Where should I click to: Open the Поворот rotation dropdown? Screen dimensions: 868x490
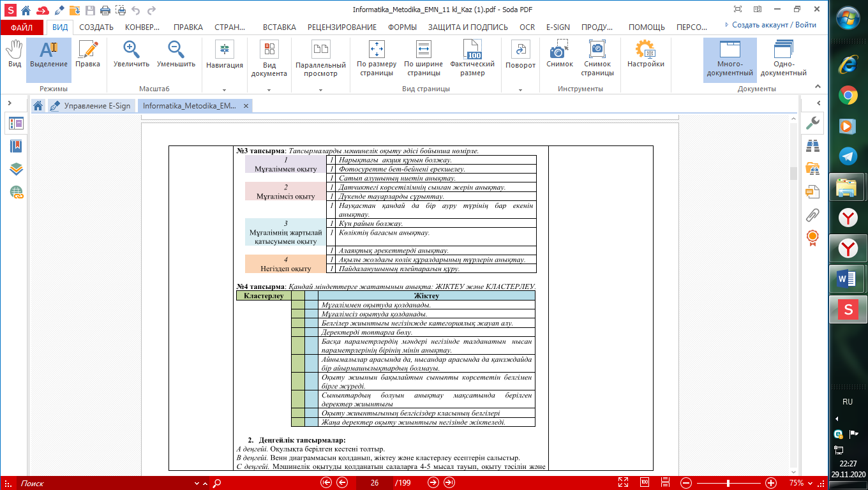520,90
